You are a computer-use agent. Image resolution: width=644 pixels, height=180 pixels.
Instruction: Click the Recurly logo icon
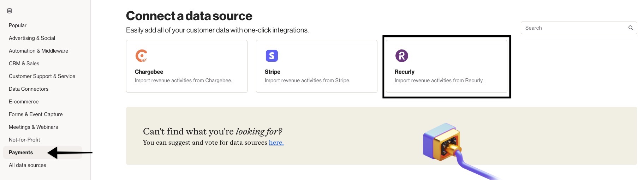pos(402,56)
